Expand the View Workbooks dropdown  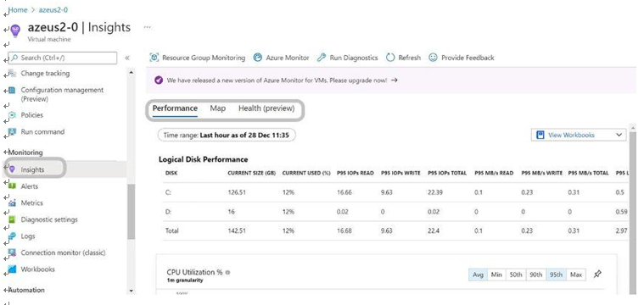point(579,135)
